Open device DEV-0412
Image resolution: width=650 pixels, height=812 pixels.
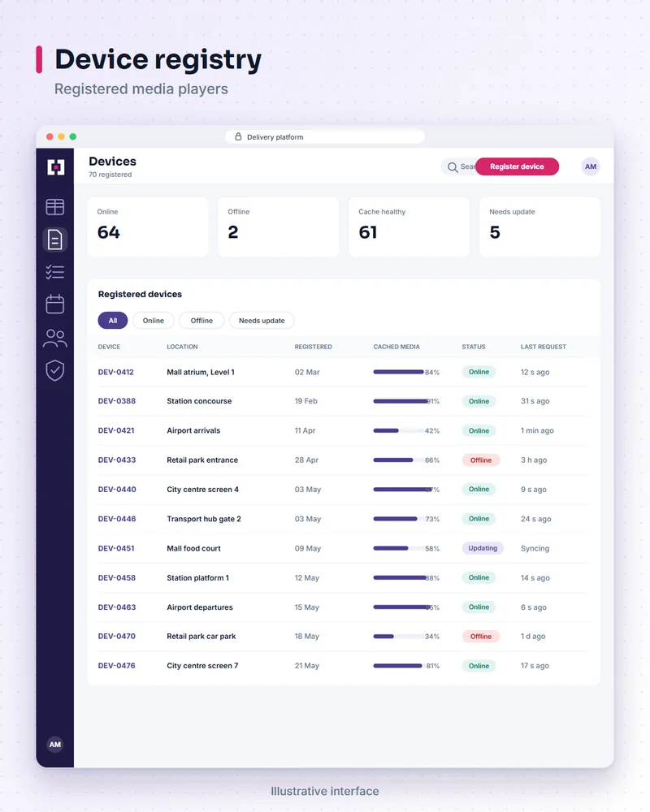[115, 372]
